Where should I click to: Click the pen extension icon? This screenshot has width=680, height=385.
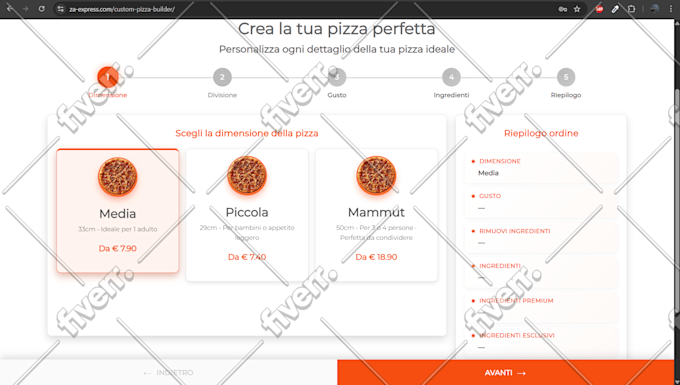[x=615, y=9]
